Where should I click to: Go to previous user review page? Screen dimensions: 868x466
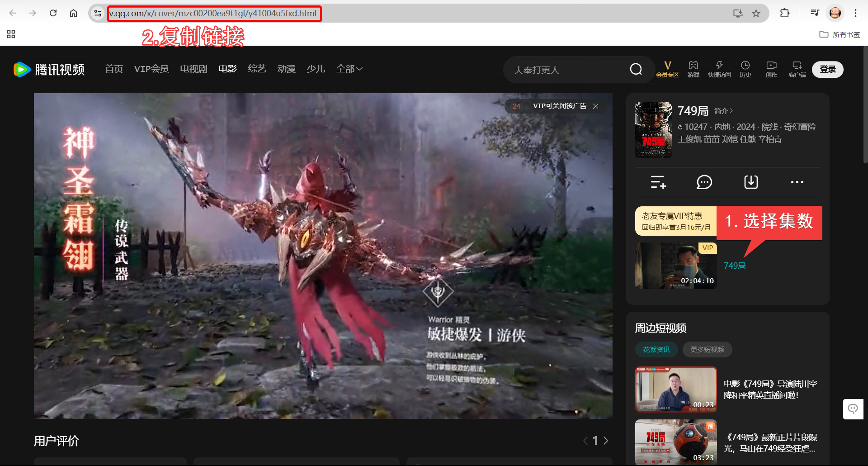tap(585, 441)
